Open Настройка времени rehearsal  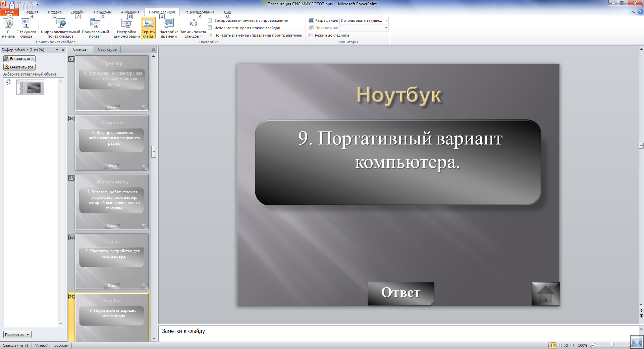tap(169, 29)
